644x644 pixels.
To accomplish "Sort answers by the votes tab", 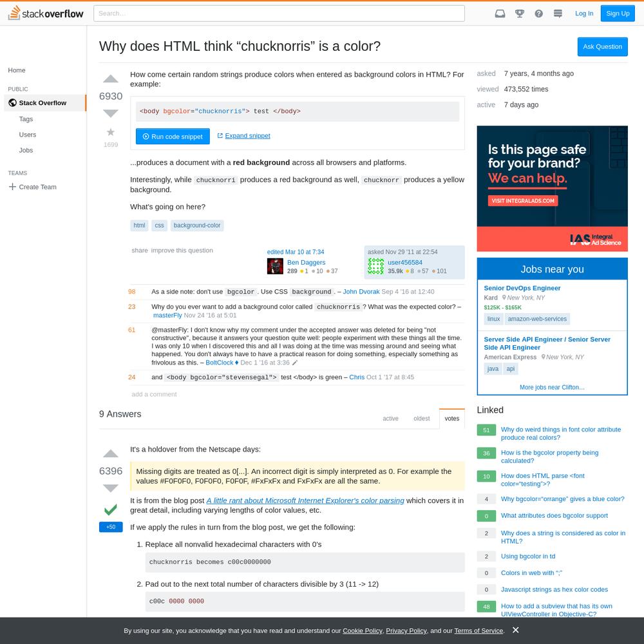I will pyautogui.click(x=452, y=419).
